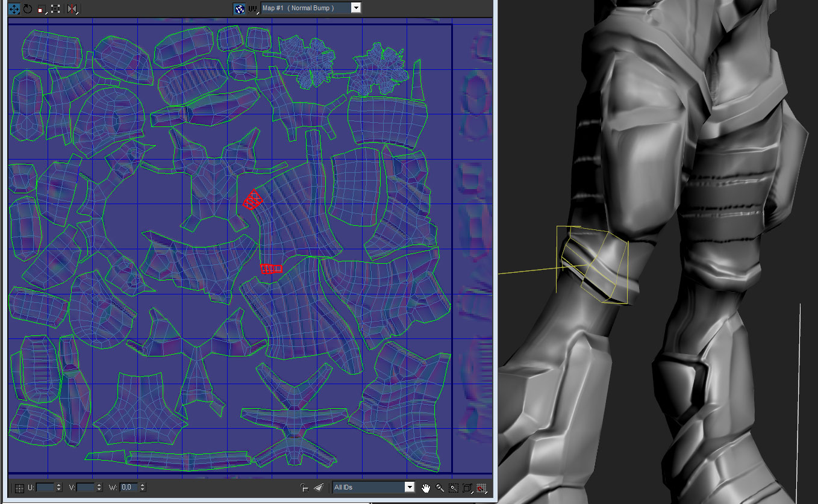Screen dimensions: 818x504
Task: Click the Filter Selected Faces icon
Action: 319,488
